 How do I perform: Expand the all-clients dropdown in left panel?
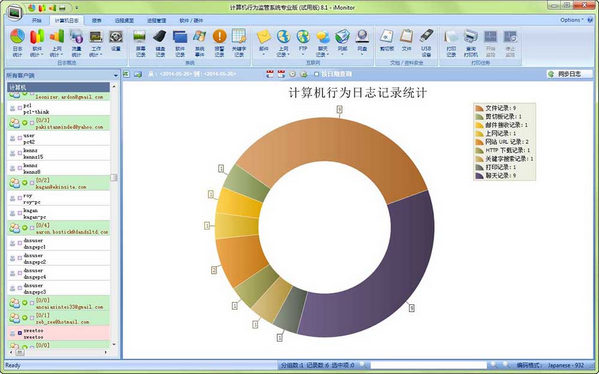point(115,75)
